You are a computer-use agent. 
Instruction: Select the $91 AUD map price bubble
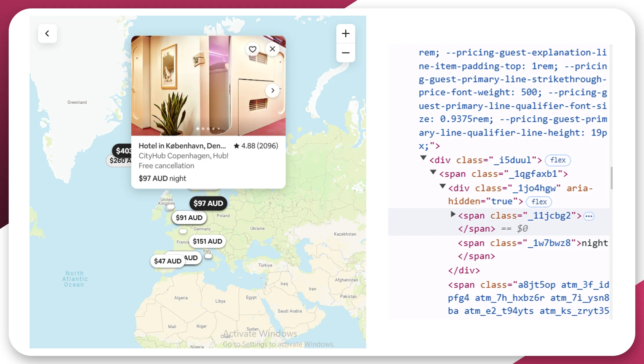[x=189, y=217]
